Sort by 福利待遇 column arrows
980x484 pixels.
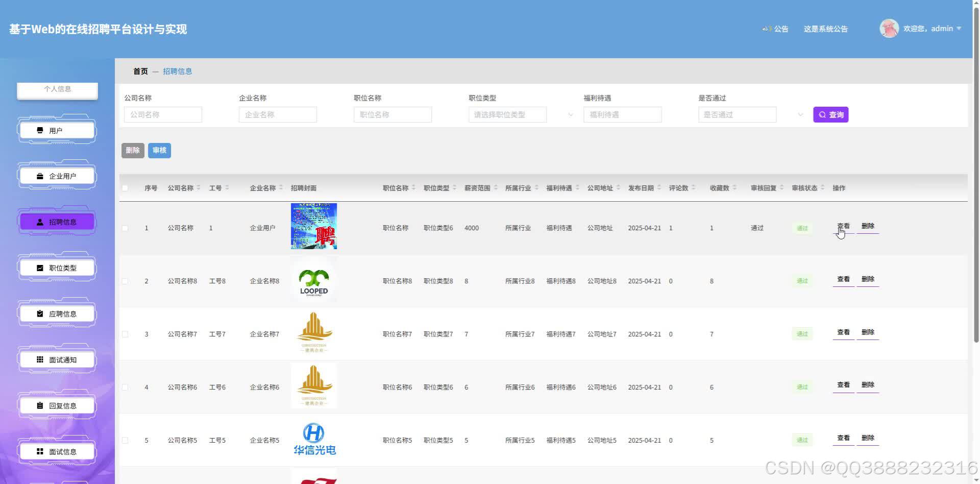click(577, 188)
